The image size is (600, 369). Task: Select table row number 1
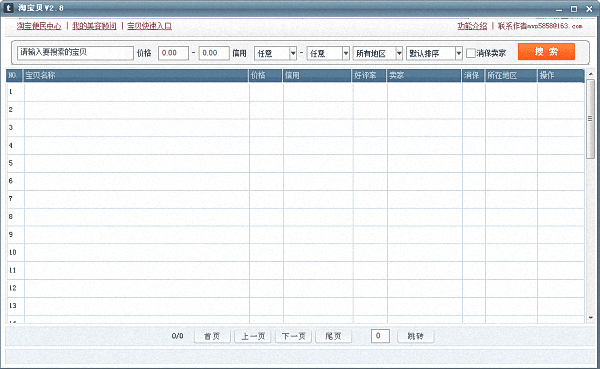[x=295, y=92]
